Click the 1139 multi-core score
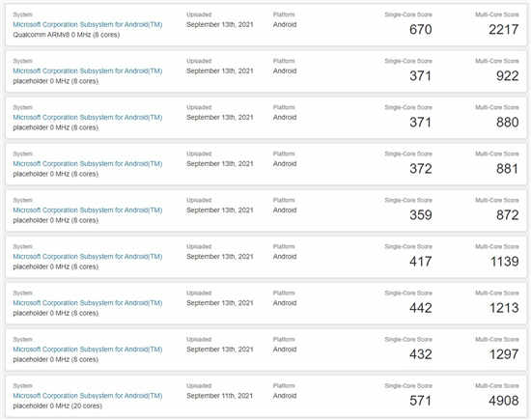Image resolution: width=531 pixels, height=420 pixels. click(505, 262)
